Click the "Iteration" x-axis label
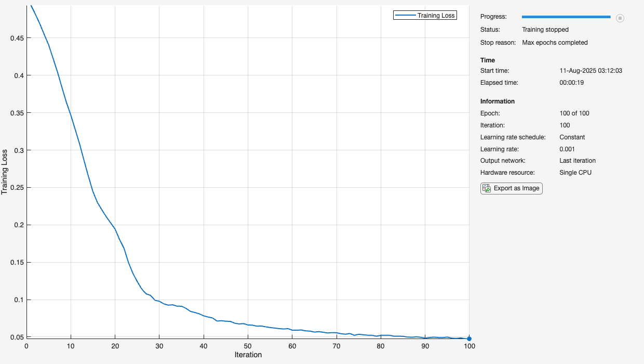The image size is (644, 364). tap(248, 355)
